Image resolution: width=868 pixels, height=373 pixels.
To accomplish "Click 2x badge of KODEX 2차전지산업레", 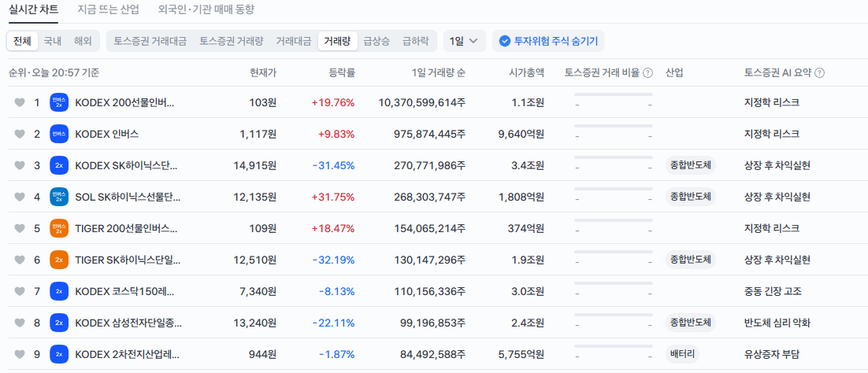I will 59,354.
